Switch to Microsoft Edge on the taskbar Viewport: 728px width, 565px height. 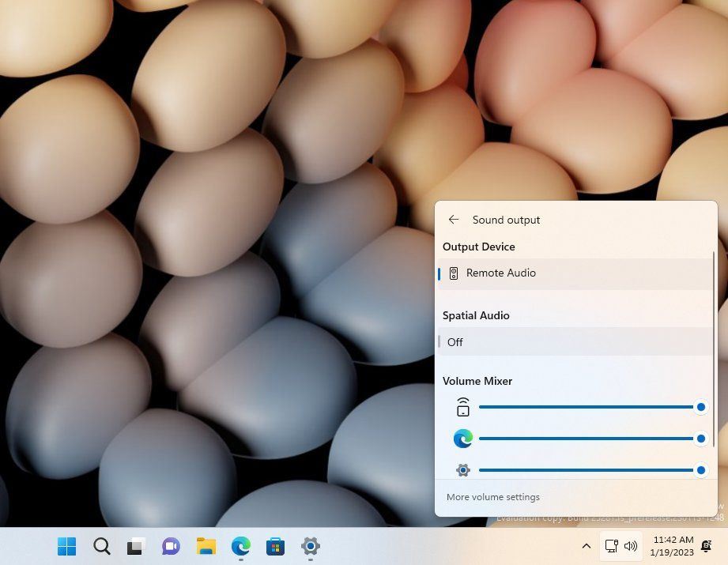240,546
